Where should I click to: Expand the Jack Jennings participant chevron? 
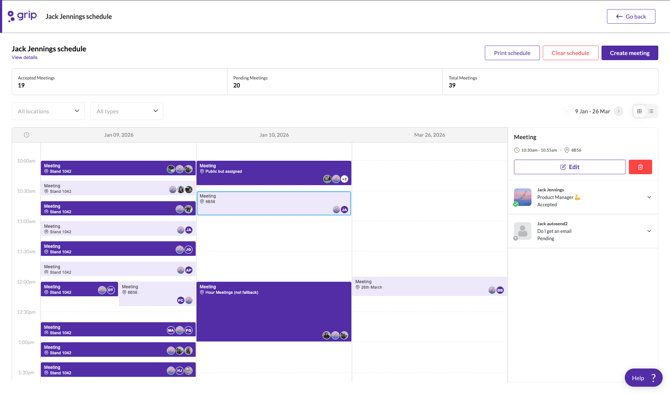tap(649, 197)
